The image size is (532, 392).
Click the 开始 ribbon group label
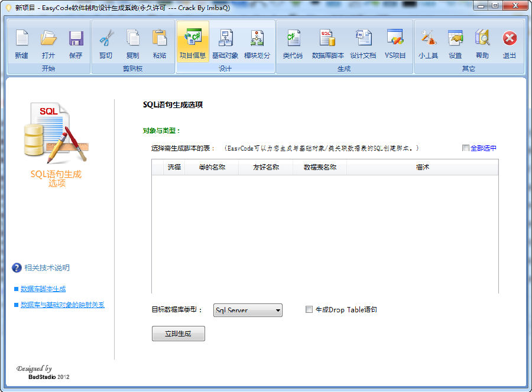pos(48,69)
